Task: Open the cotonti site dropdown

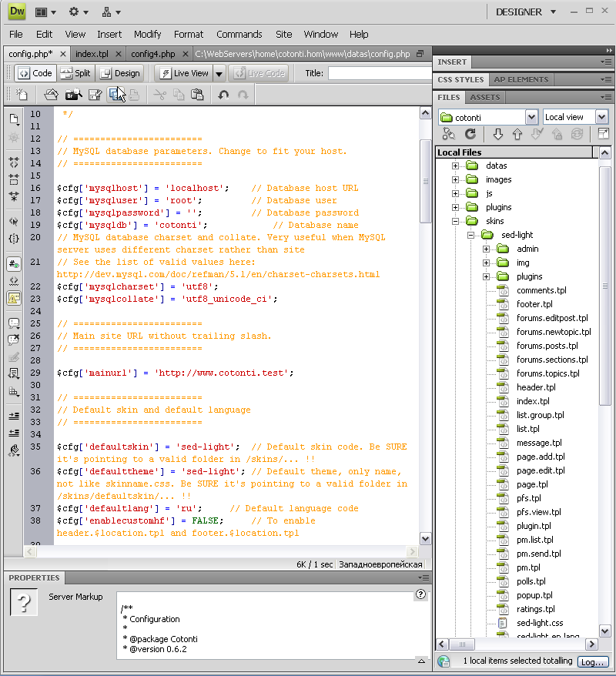Action: pos(531,117)
